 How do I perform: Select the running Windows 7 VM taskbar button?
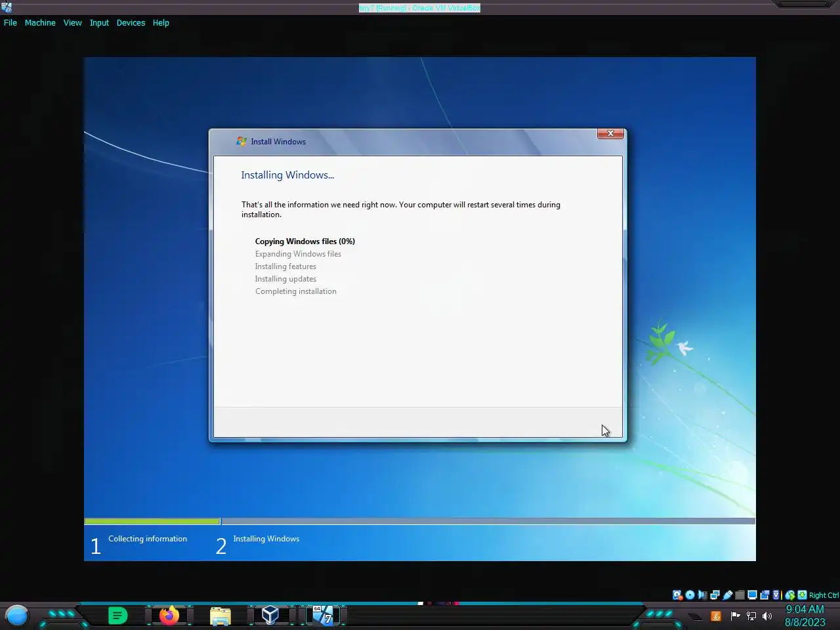click(x=323, y=616)
